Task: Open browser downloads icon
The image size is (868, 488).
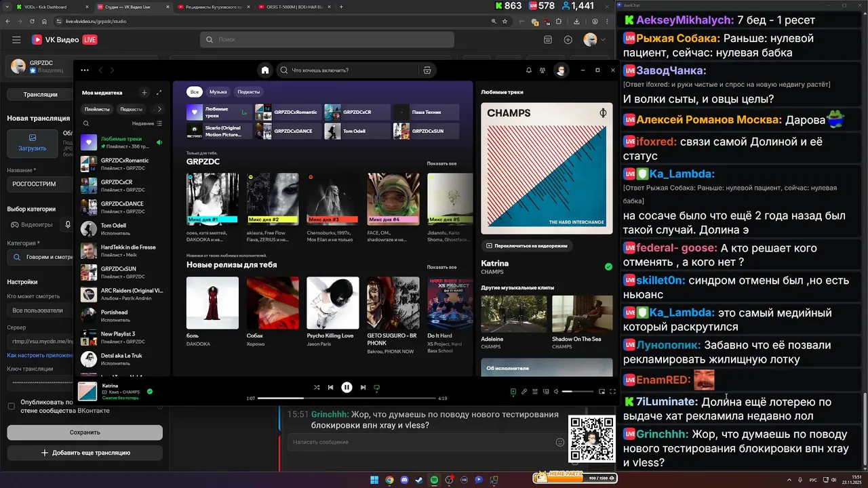Action: [x=575, y=21]
